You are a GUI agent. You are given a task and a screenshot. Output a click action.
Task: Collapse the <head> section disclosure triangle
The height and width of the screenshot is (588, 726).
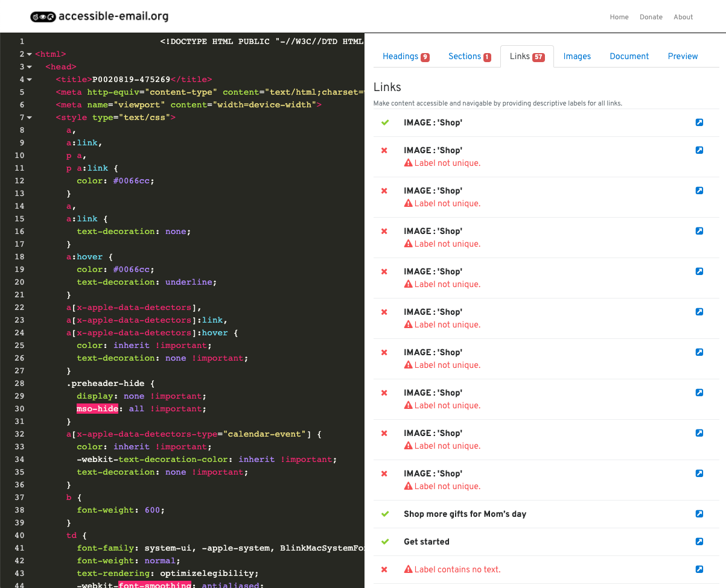pyautogui.click(x=28, y=66)
